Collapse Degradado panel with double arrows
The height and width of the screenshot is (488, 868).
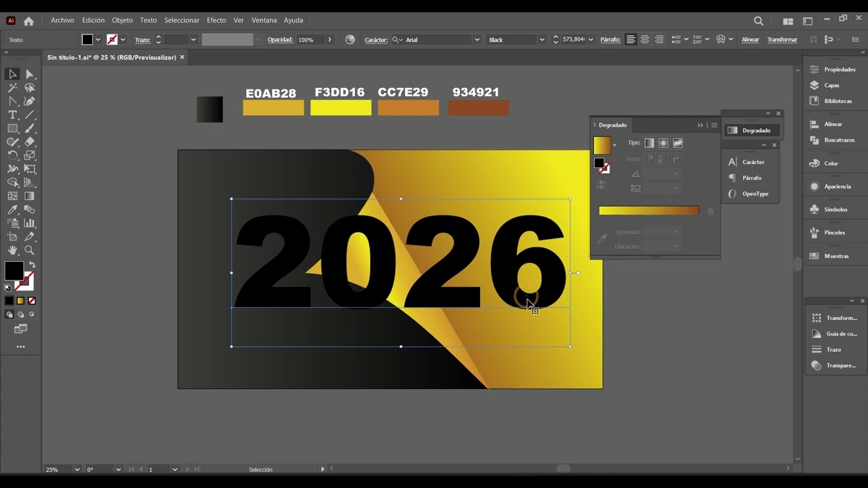click(x=700, y=125)
